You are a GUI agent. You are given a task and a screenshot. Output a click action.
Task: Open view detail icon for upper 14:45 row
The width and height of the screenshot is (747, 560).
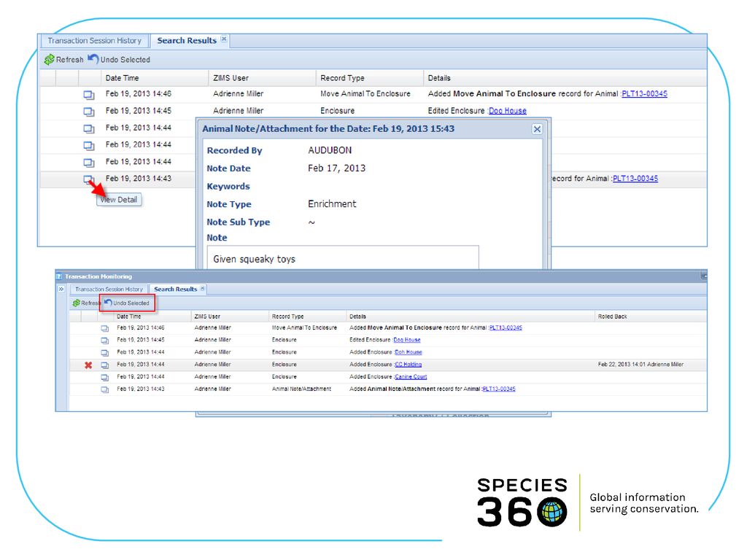coord(89,112)
